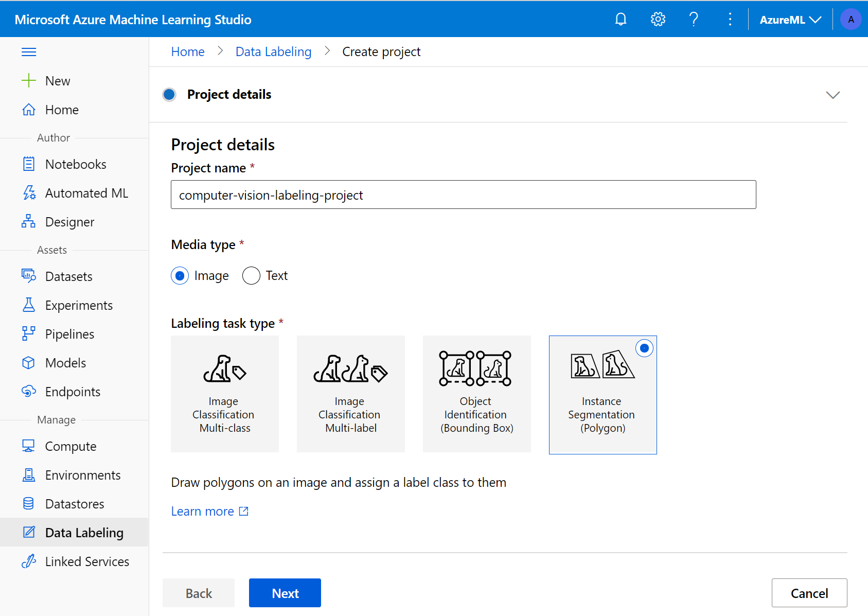The image size is (868, 616).
Task: Cancel project creation
Action: (809, 593)
